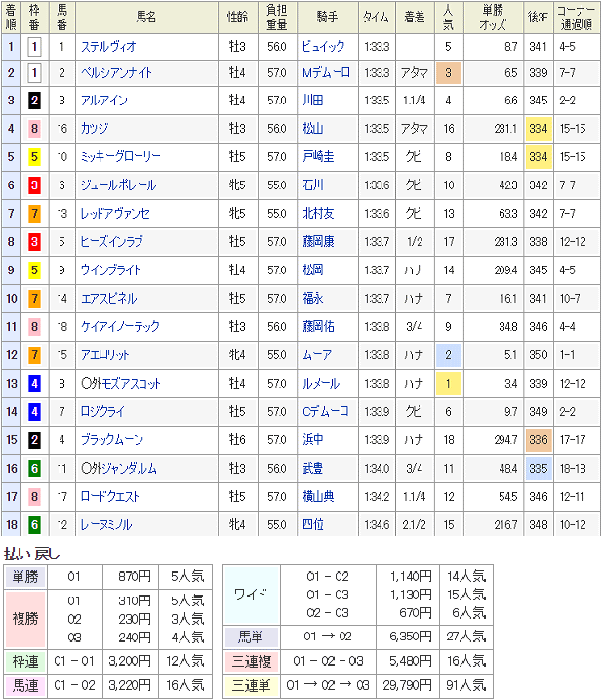Click the 馬名 column header
Viewport: 601px width, 700px height.
(x=146, y=18)
